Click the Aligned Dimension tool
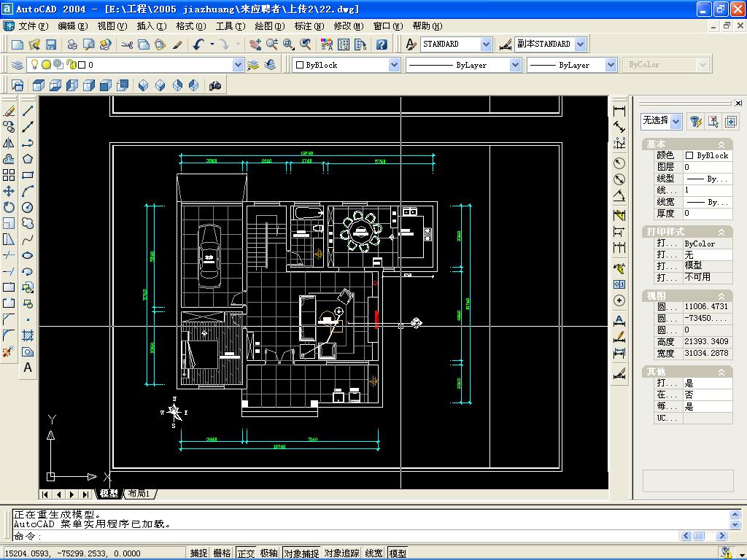747x560 pixels. tap(619, 127)
